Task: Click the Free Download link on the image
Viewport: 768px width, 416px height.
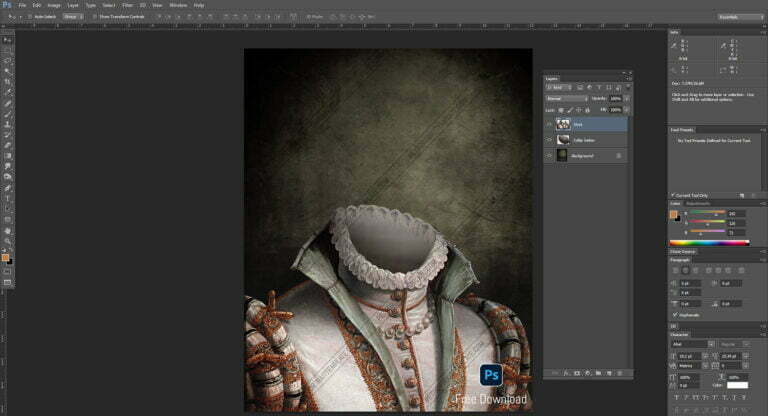Action: pyautogui.click(x=491, y=397)
